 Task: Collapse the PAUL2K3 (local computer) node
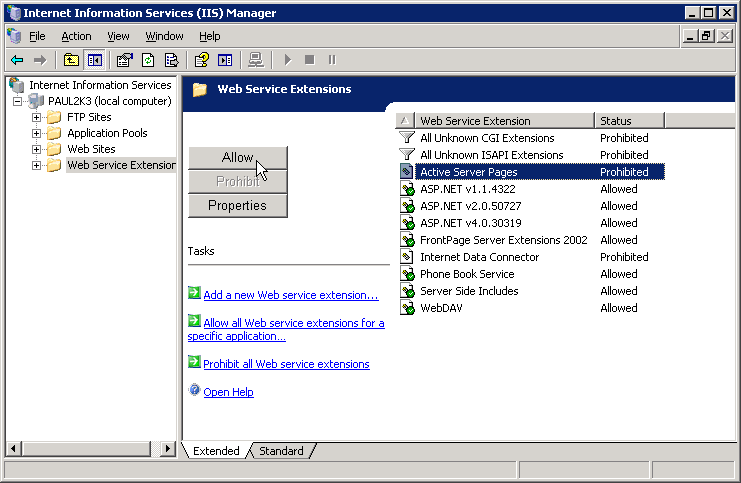click(x=17, y=101)
